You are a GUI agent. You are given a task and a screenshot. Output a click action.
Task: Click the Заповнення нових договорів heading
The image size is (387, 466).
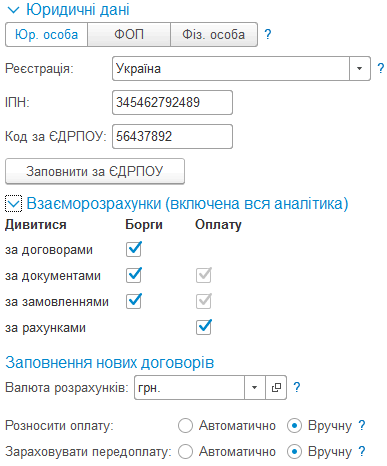(x=109, y=362)
